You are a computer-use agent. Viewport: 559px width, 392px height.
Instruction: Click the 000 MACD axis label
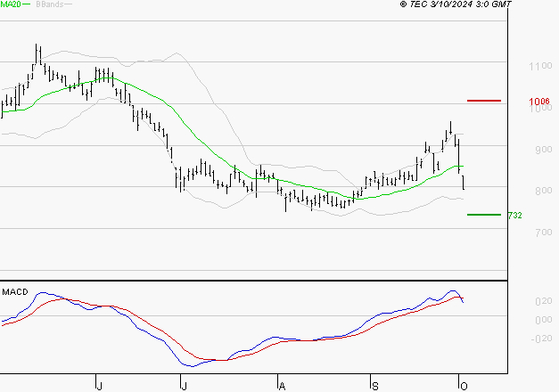click(544, 320)
